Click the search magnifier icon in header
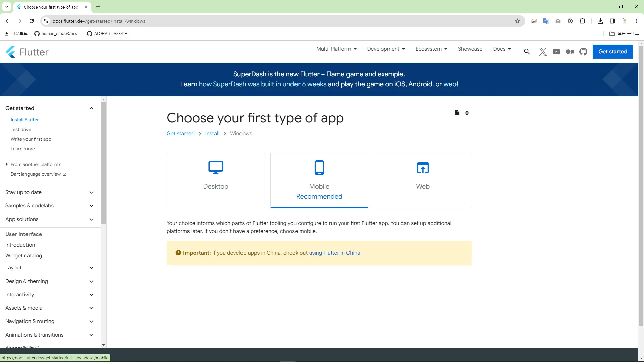Viewport: 644px width, 362px height. (527, 52)
